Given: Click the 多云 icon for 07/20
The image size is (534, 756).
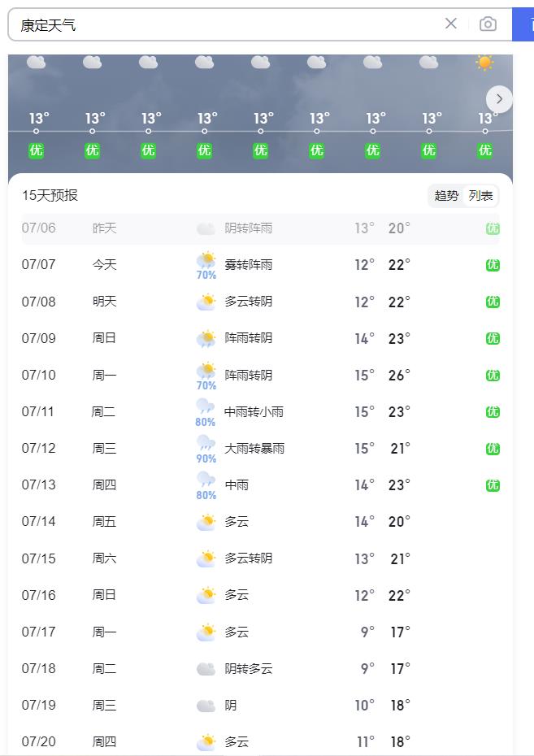Looking at the screenshot, I should (x=206, y=741).
